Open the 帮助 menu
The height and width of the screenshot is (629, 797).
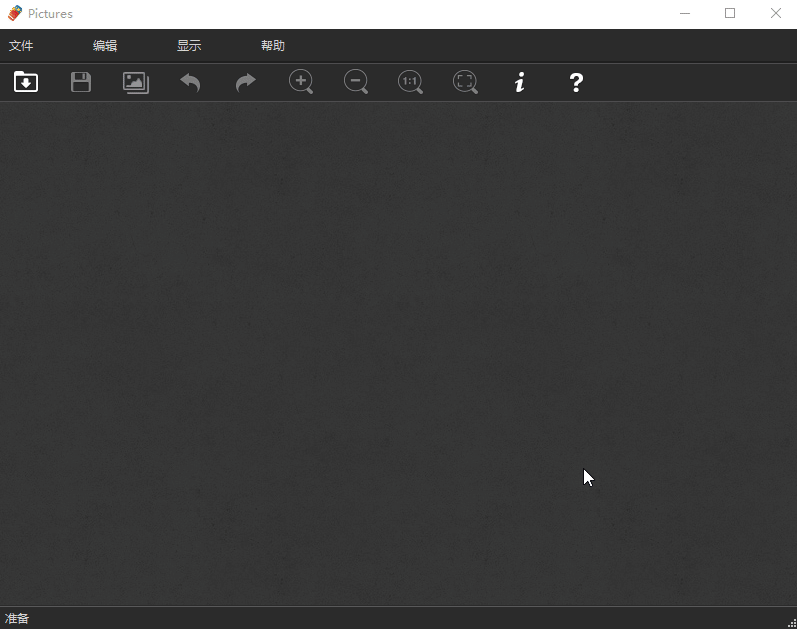tap(273, 46)
